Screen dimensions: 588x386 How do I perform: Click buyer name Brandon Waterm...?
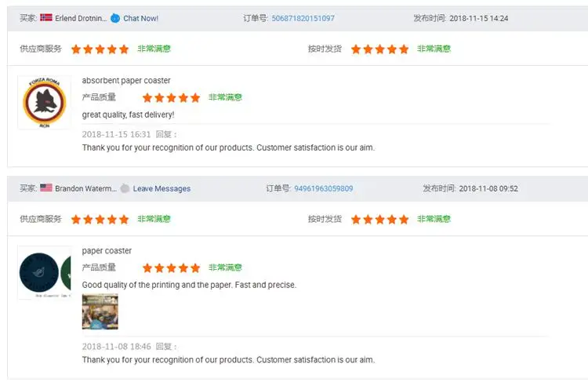click(x=85, y=188)
